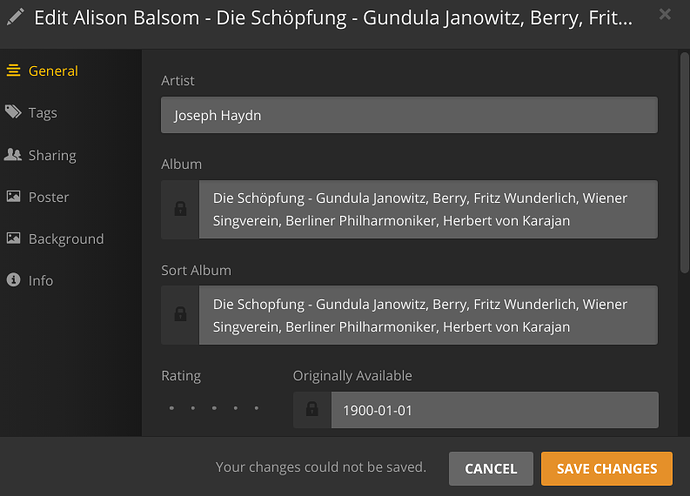The width and height of the screenshot is (690, 496).
Task: Set rating to the fifth dot
Action: pyautogui.click(x=257, y=409)
